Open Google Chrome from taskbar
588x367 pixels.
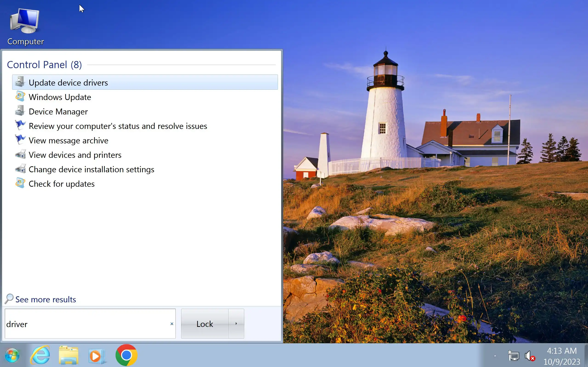tap(126, 355)
